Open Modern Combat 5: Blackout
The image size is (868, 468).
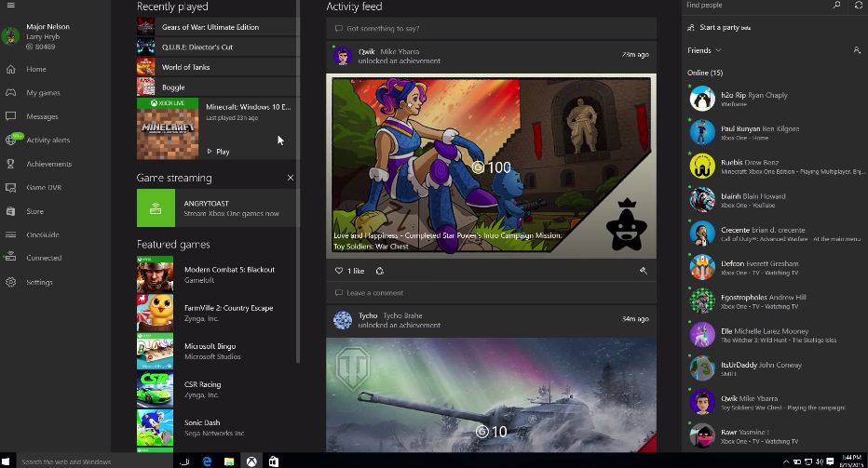(218, 274)
